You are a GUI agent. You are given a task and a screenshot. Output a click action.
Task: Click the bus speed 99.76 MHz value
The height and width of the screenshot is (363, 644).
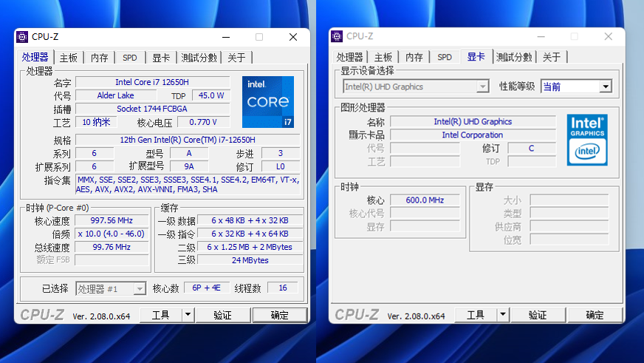(112, 247)
